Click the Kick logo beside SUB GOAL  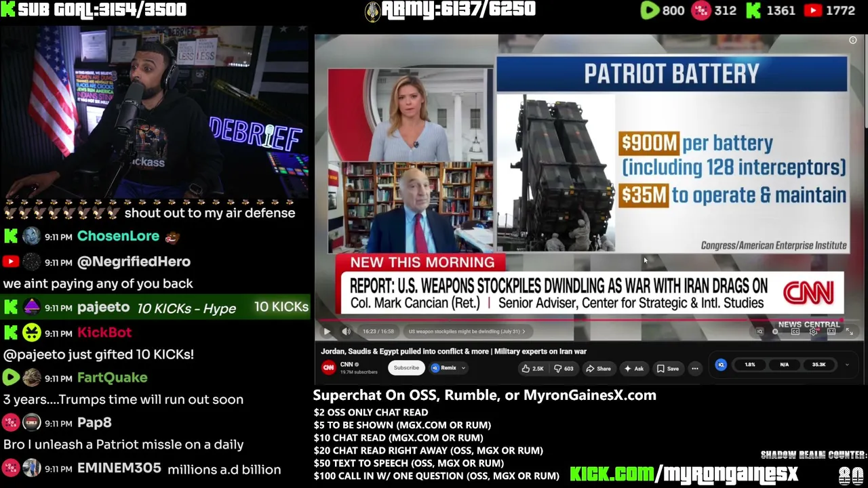tap(8, 9)
